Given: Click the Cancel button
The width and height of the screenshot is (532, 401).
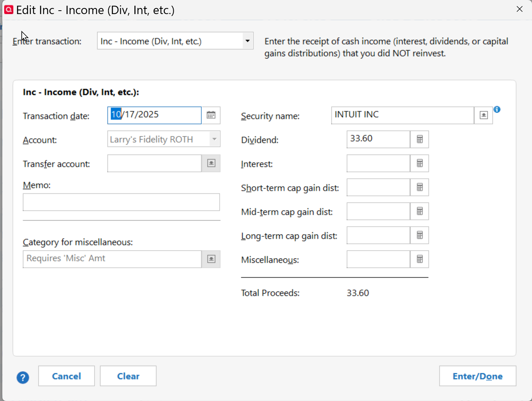Looking at the screenshot, I should tap(66, 376).
